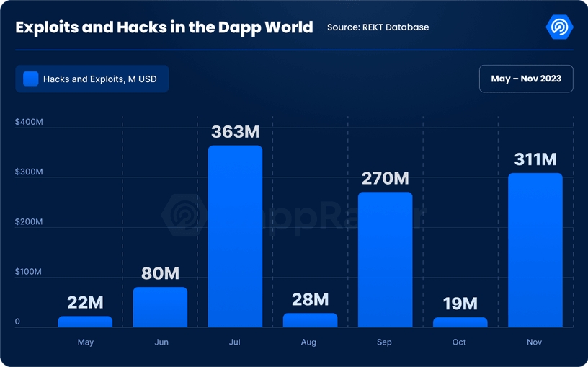The image size is (588, 367).
Task: Open the May – Nov 2023 date range
Action: pos(525,79)
